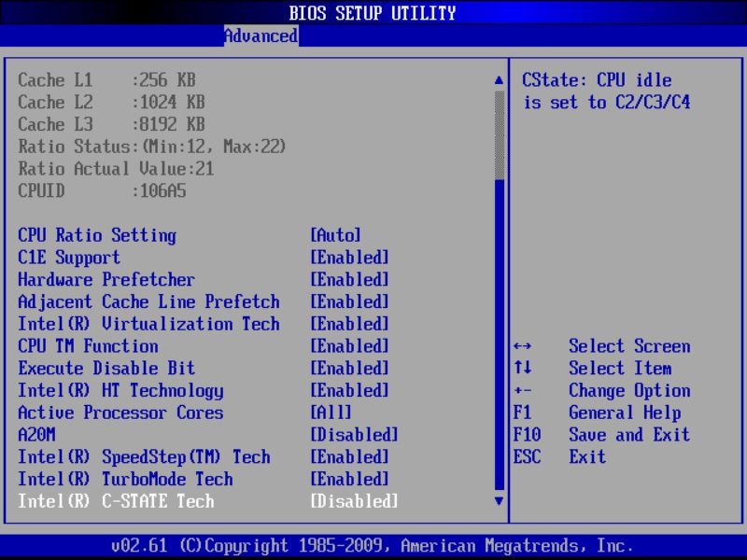Screen dimensions: 747x560
Task: Switch to the Advanced tab
Action: click(x=261, y=36)
